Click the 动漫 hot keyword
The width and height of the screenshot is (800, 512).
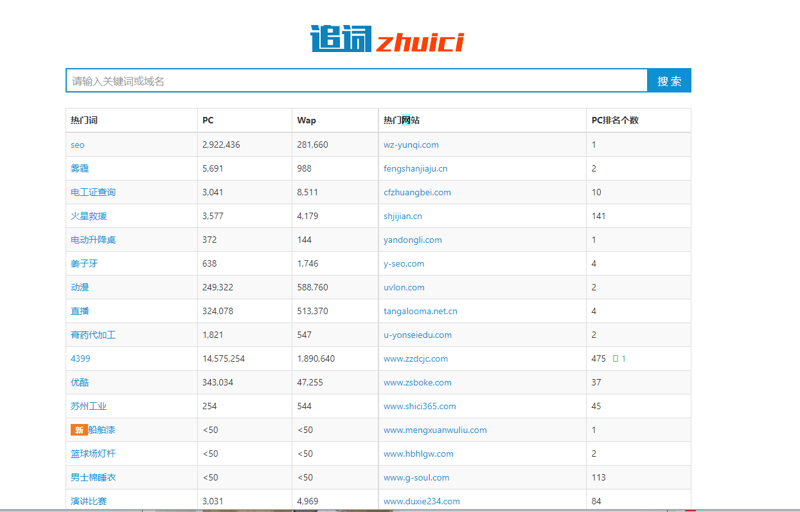tap(79, 287)
